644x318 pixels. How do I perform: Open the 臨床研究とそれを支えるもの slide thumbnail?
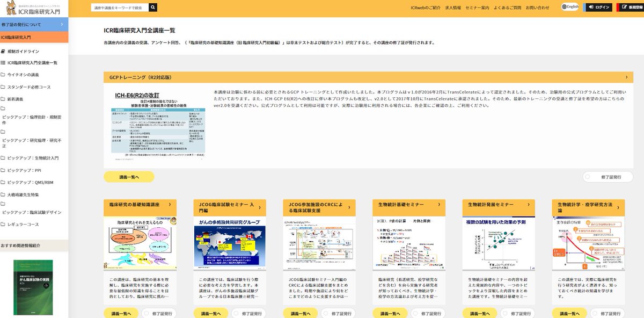pyautogui.click(x=140, y=243)
